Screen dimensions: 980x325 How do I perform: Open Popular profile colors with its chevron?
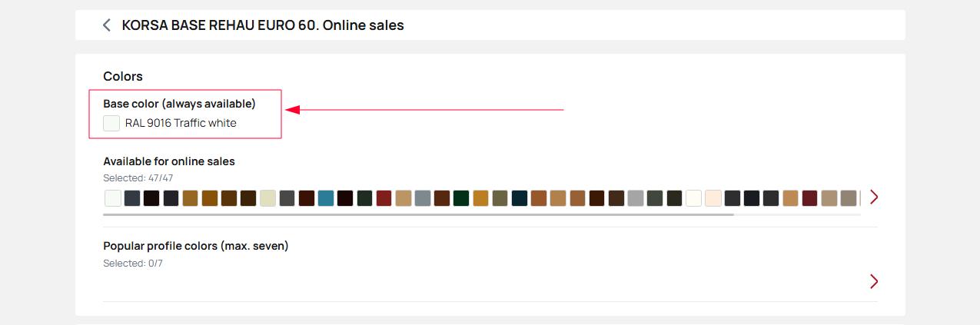coord(873,281)
